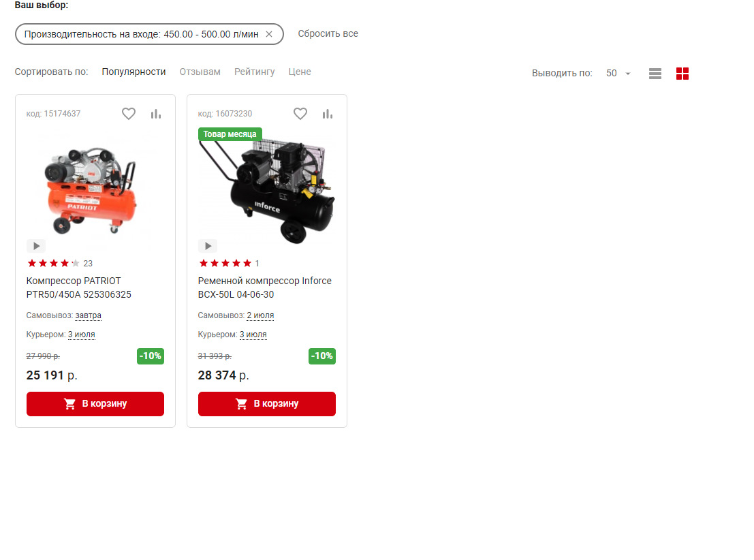Sort products by Популярности

coord(133,72)
